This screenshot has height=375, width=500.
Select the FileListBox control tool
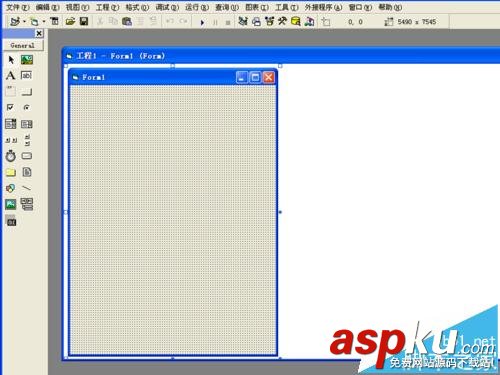pos(27,172)
